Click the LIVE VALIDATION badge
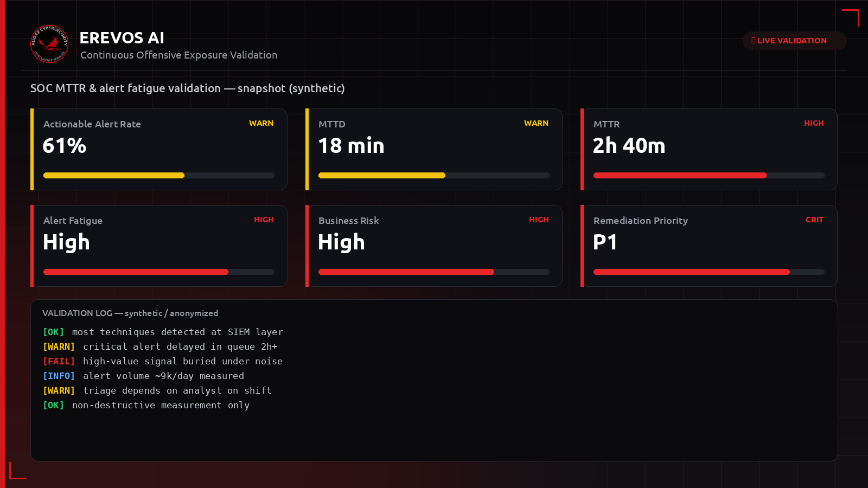 point(794,41)
